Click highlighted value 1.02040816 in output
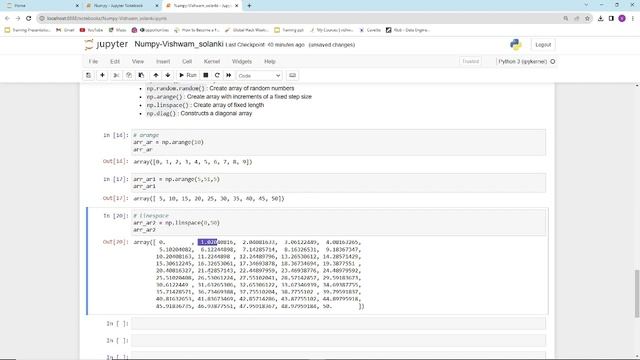640x360 pixels. tap(216, 242)
